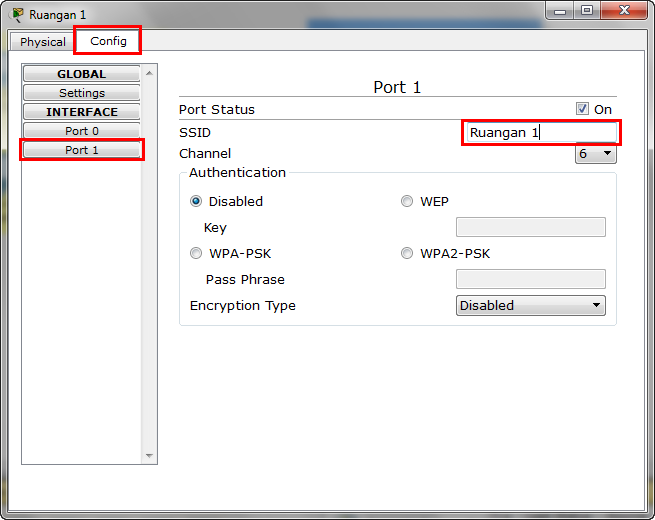The width and height of the screenshot is (655, 520).
Task: Switch to the Physical tab
Action: (x=43, y=42)
